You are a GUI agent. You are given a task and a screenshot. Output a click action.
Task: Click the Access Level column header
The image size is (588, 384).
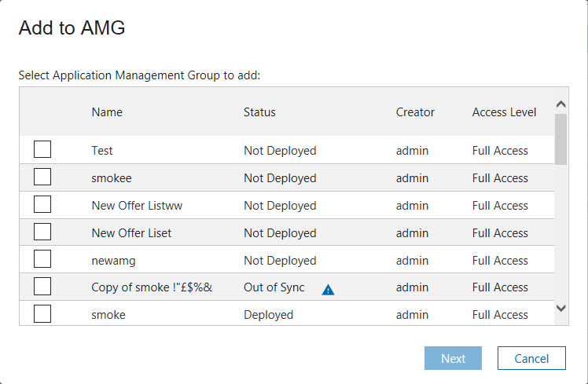(x=504, y=112)
